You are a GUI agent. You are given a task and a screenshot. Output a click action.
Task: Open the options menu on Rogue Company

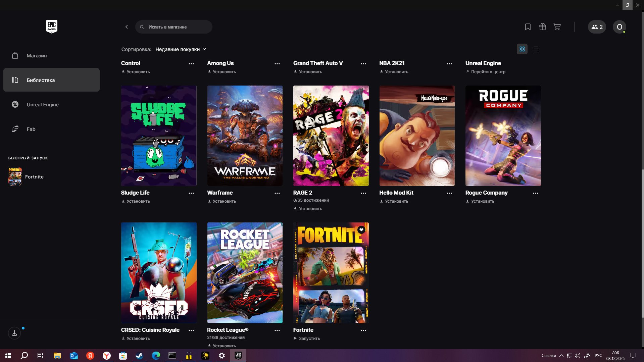tap(536, 193)
